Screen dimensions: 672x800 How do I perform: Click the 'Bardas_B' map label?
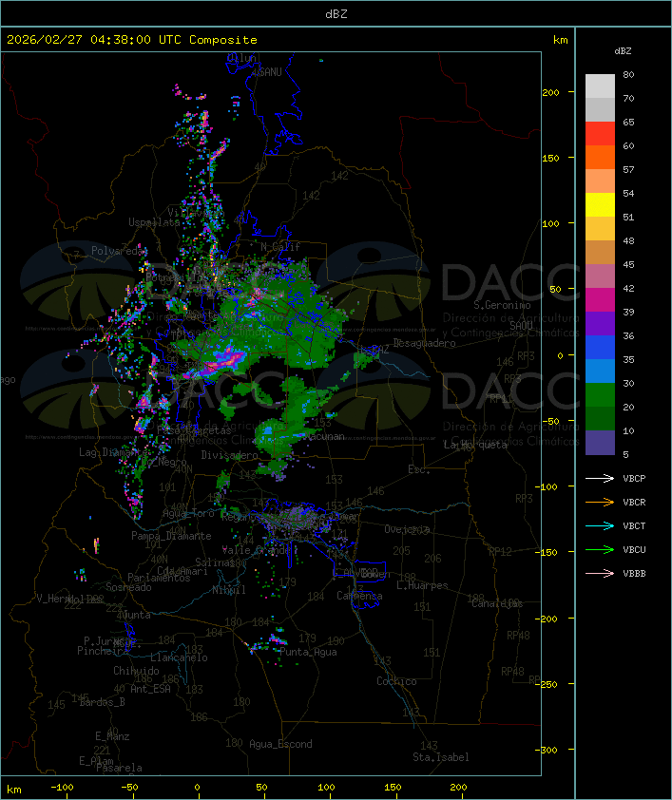(x=102, y=702)
